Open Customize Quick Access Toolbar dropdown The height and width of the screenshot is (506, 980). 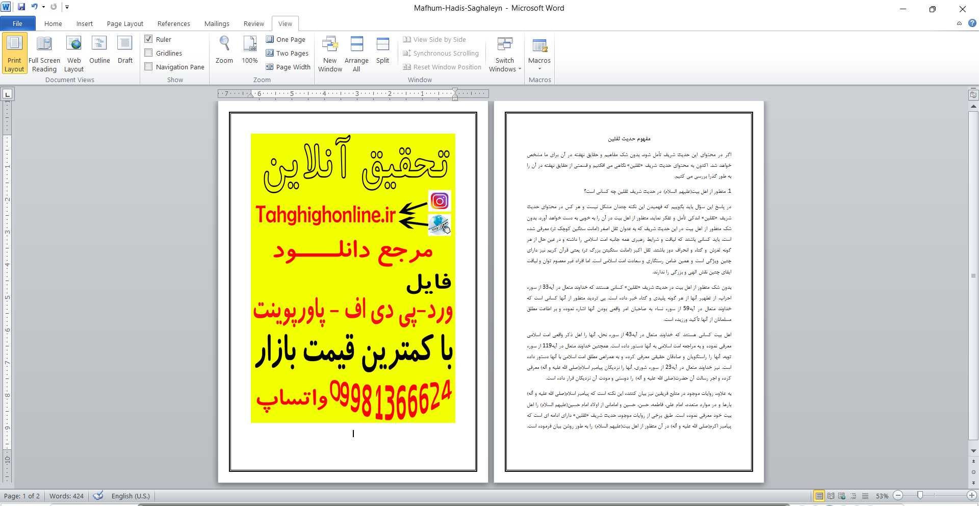67,7
